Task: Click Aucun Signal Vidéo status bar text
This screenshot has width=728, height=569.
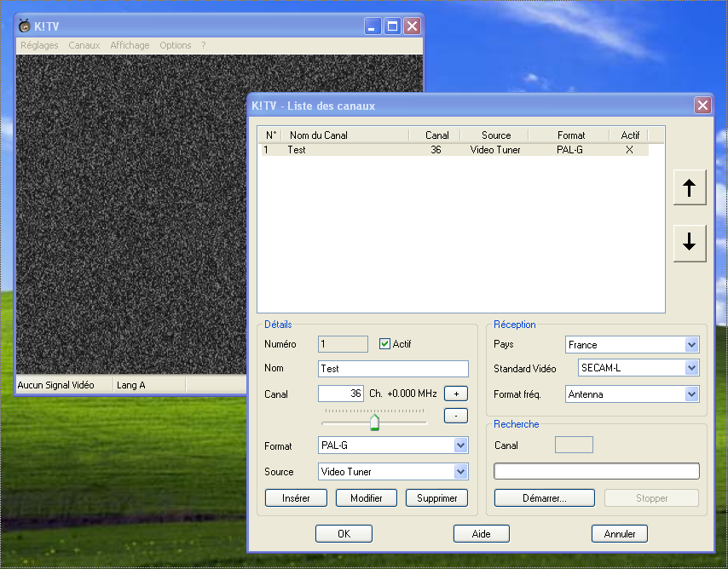Action: coord(55,385)
